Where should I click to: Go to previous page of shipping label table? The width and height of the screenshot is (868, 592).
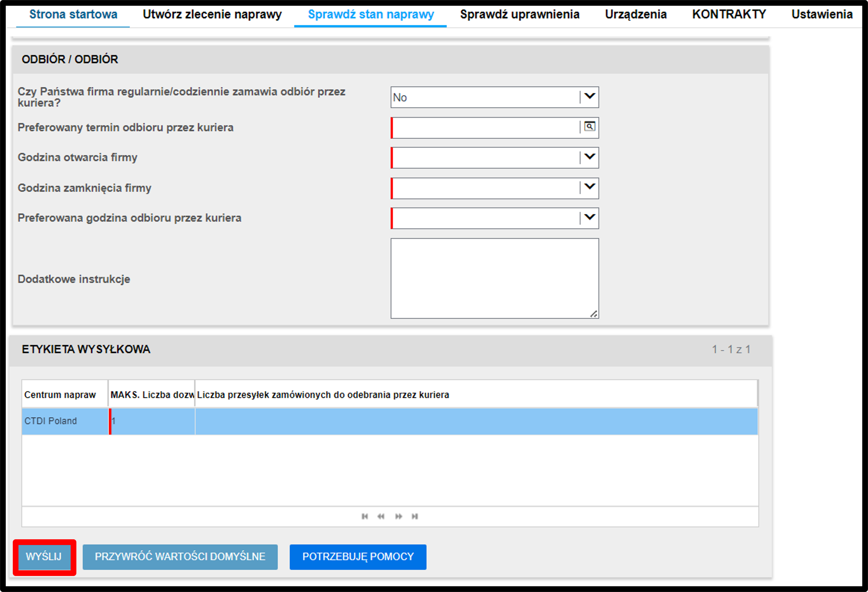pyautogui.click(x=381, y=516)
